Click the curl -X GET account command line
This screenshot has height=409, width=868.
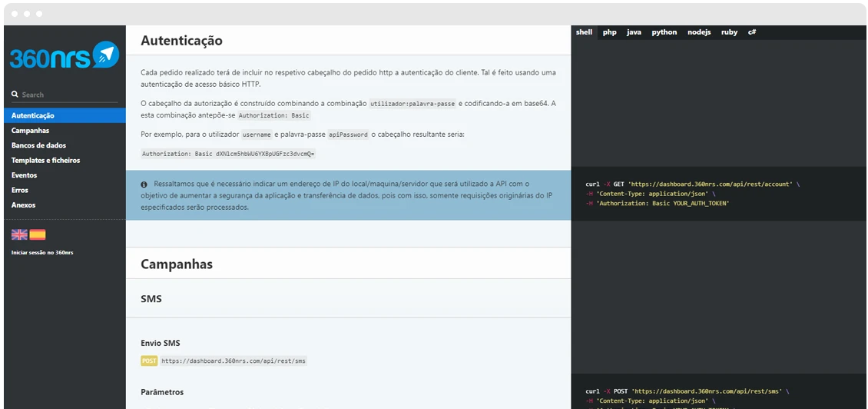pos(693,184)
